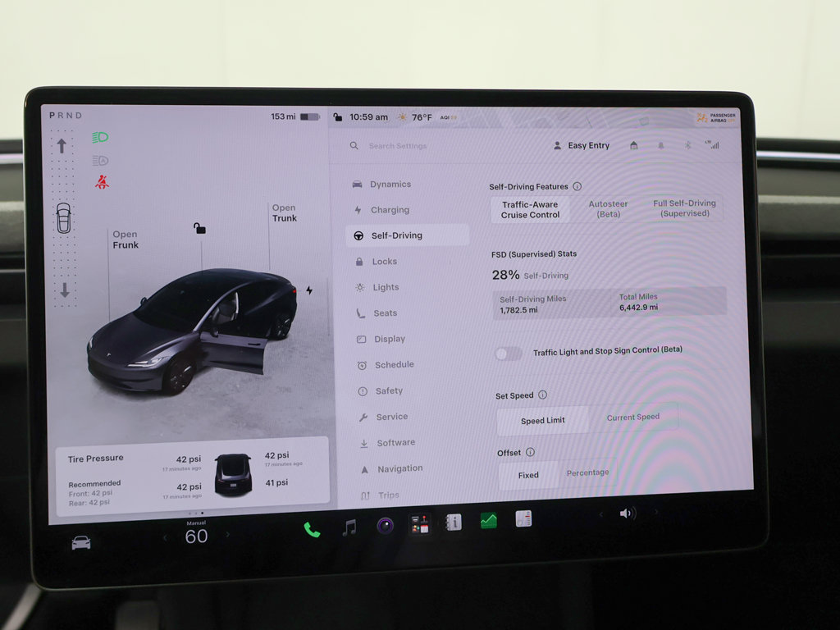Tap the Tire Pressure card

tap(193, 477)
